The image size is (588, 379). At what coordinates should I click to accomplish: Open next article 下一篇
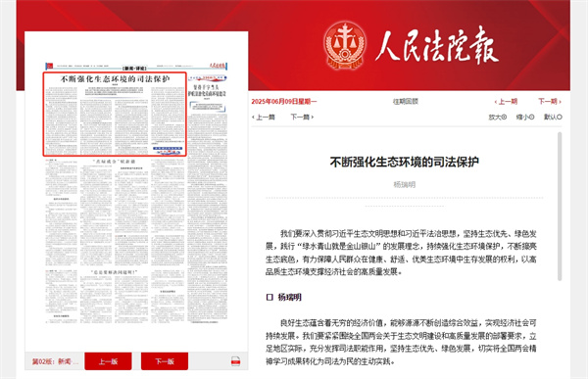[x=302, y=117]
